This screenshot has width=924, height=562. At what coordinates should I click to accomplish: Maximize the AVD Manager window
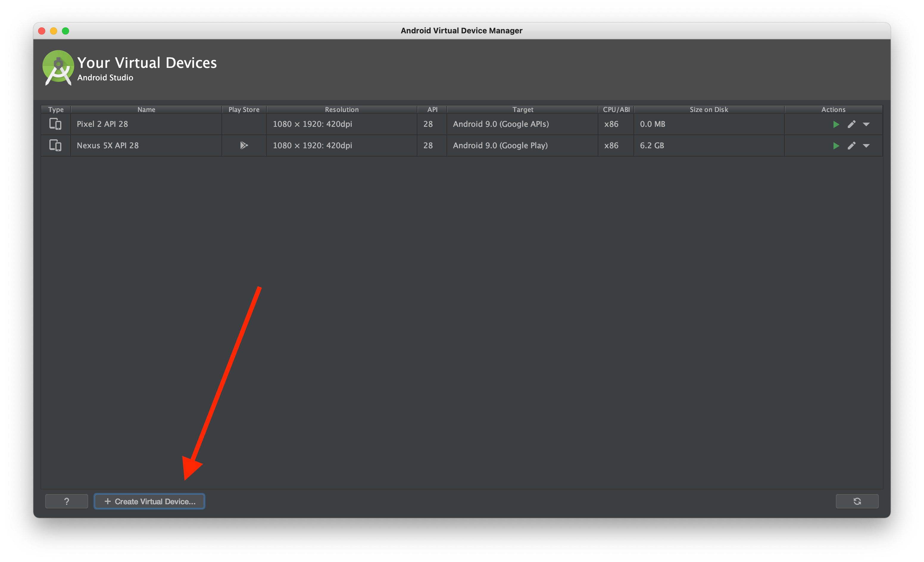65,31
